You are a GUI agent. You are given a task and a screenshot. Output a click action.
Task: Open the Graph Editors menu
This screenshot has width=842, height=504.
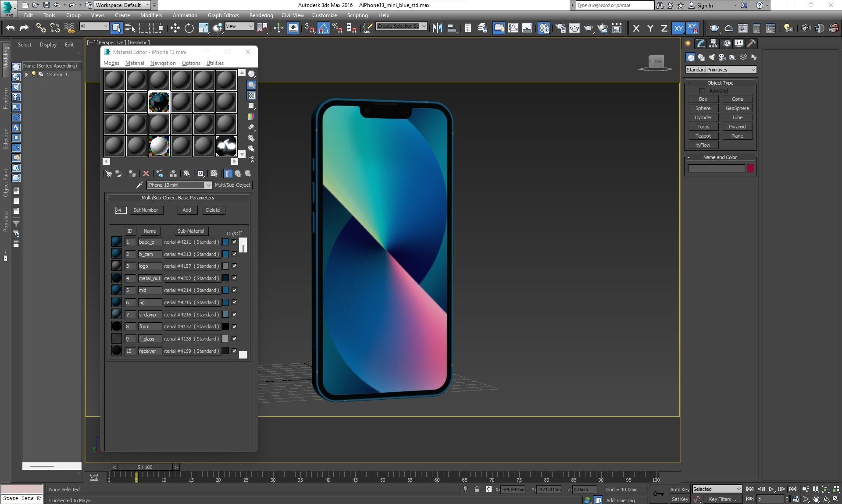[223, 15]
